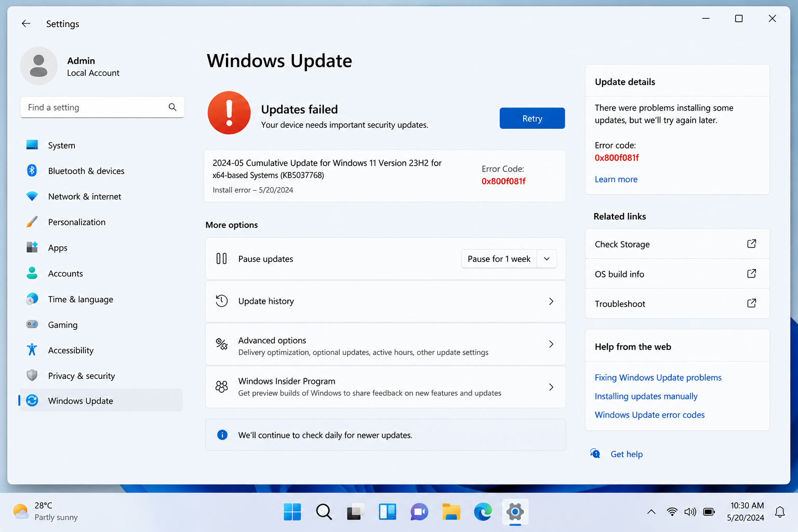
Task: Open the Windows Start button on taskbar
Action: [x=292, y=512]
